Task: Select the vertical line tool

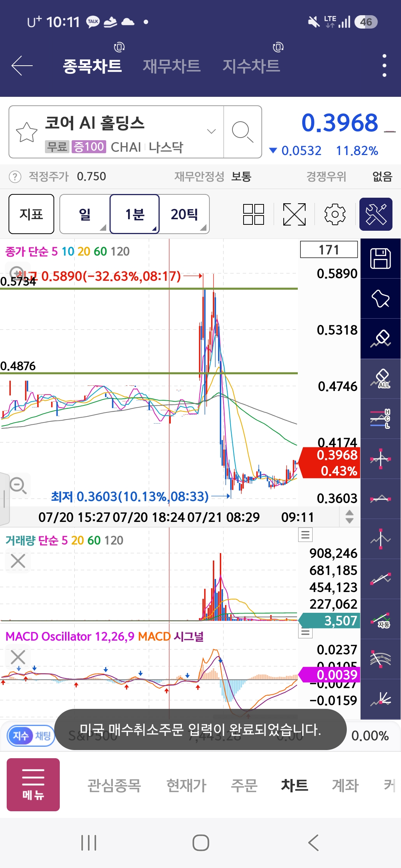Action: tap(381, 539)
